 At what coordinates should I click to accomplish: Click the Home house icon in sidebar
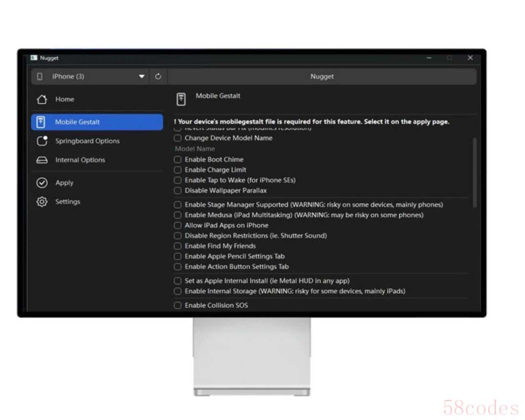(x=42, y=99)
